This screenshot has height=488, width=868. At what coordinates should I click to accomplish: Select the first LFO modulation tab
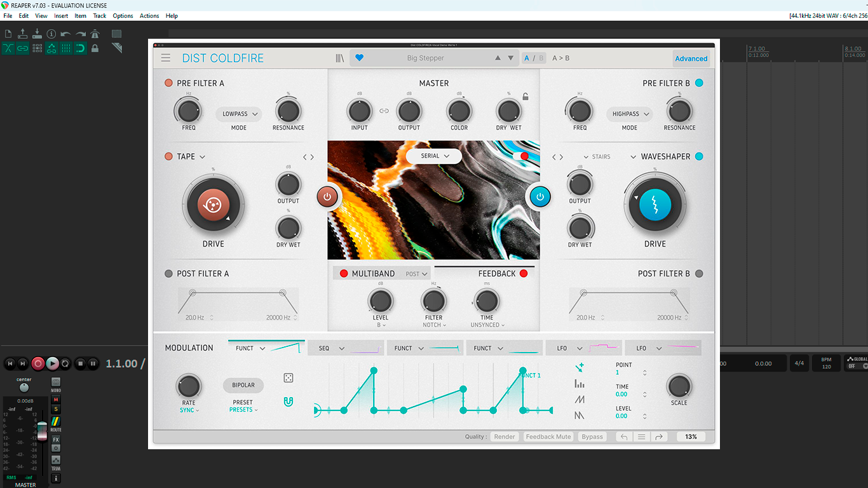[x=584, y=348]
